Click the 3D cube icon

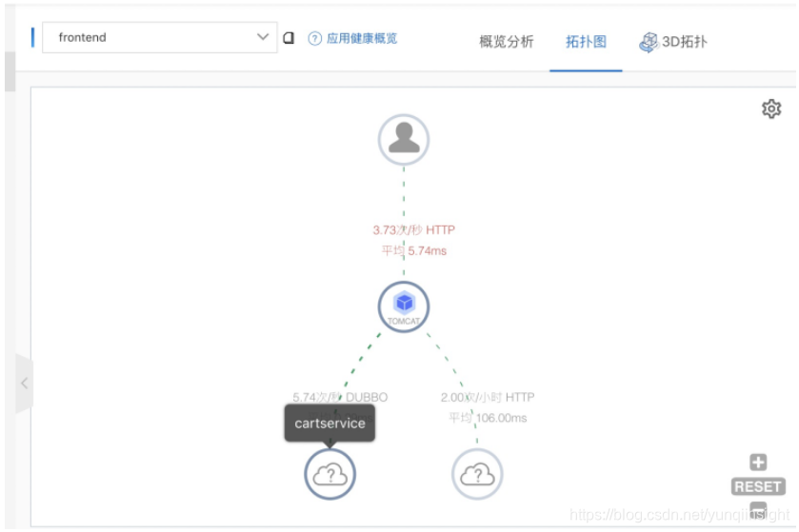coord(649,42)
